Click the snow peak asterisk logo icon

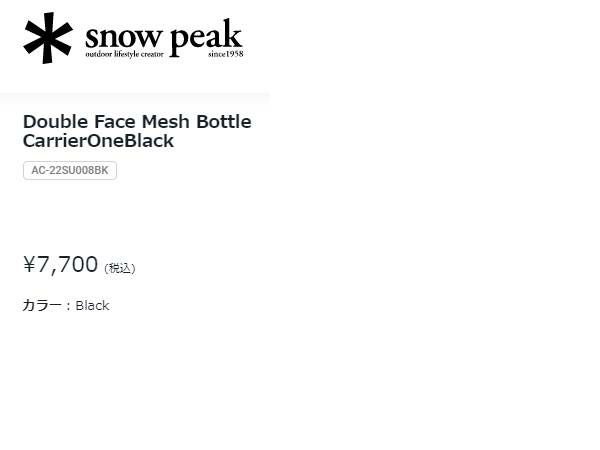(x=48, y=38)
